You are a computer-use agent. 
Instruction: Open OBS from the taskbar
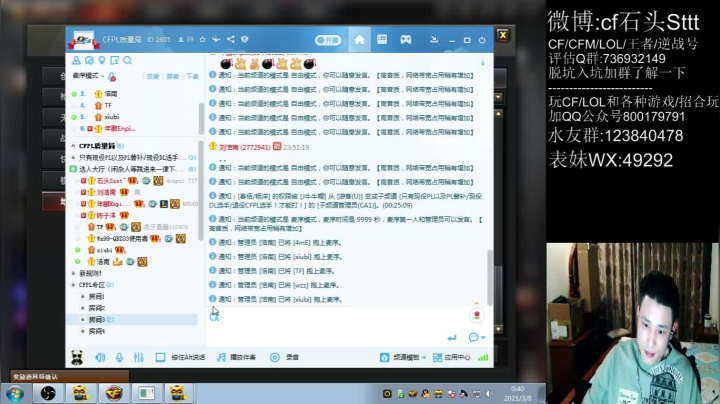click(48, 393)
